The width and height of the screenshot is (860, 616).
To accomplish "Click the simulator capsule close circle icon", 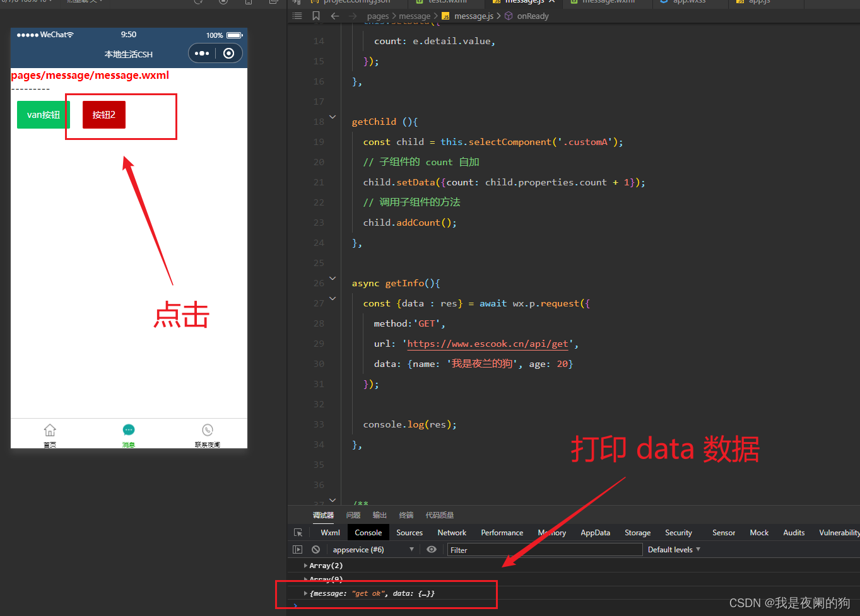I will click(x=229, y=54).
